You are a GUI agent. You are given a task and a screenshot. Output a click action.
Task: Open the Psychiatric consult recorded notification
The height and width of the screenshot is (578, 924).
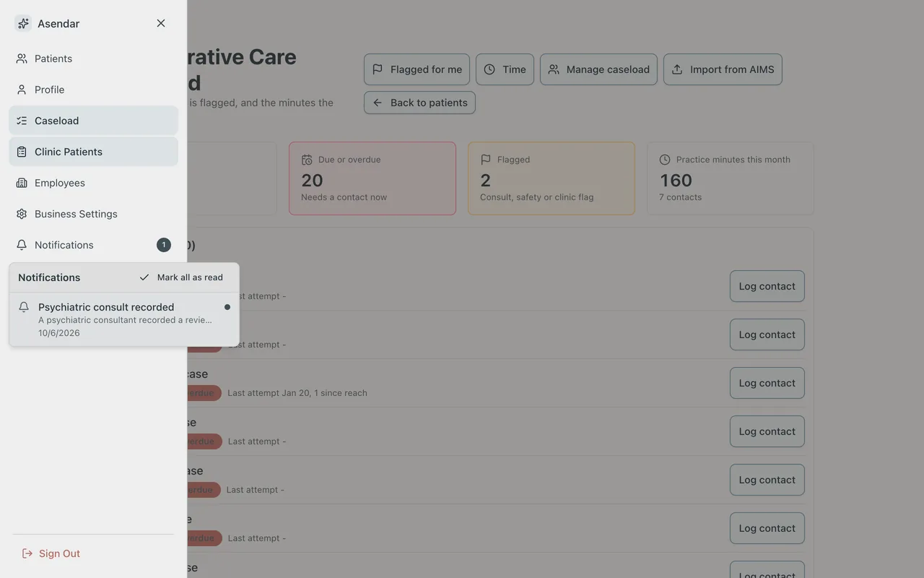pos(124,319)
